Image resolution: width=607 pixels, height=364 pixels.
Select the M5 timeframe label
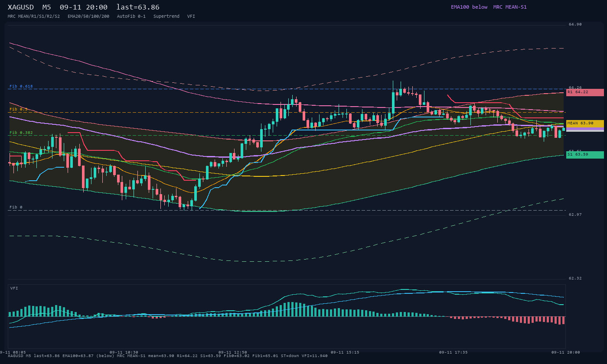pos(46,7)
